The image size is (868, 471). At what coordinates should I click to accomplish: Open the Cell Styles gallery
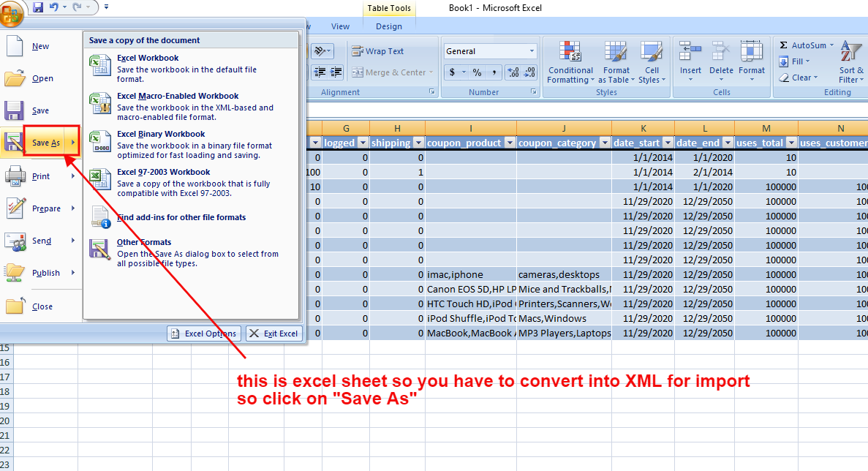tap(652, 62)
